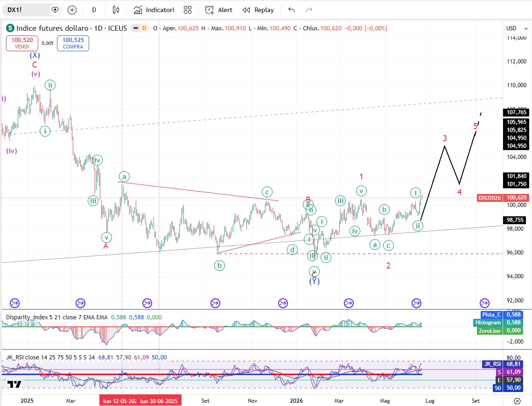This screenshot has height=406, width=532.
Task: Click the TradingView logo
Action: point(14,384)
